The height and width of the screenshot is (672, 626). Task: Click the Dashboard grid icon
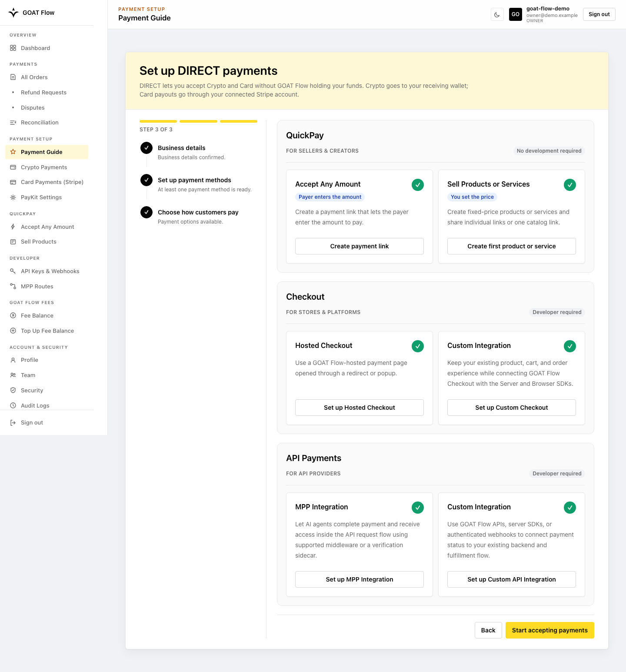13,48
